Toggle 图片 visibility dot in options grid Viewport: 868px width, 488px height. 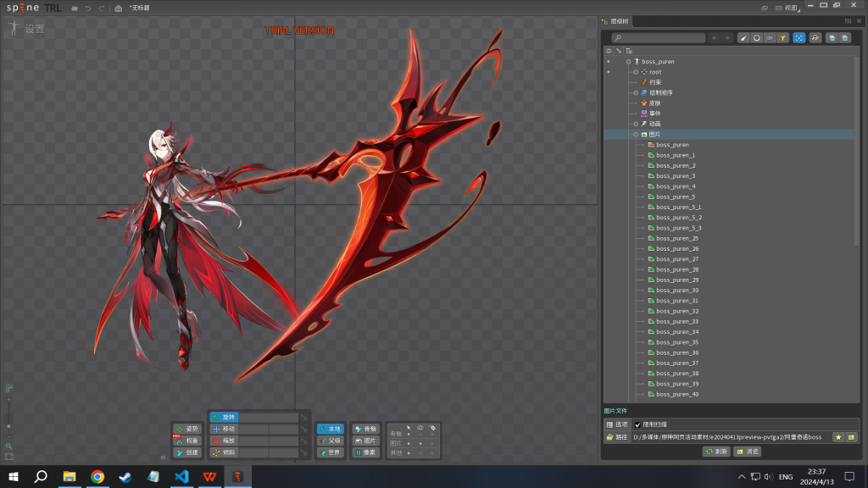(x=420, y=443)
